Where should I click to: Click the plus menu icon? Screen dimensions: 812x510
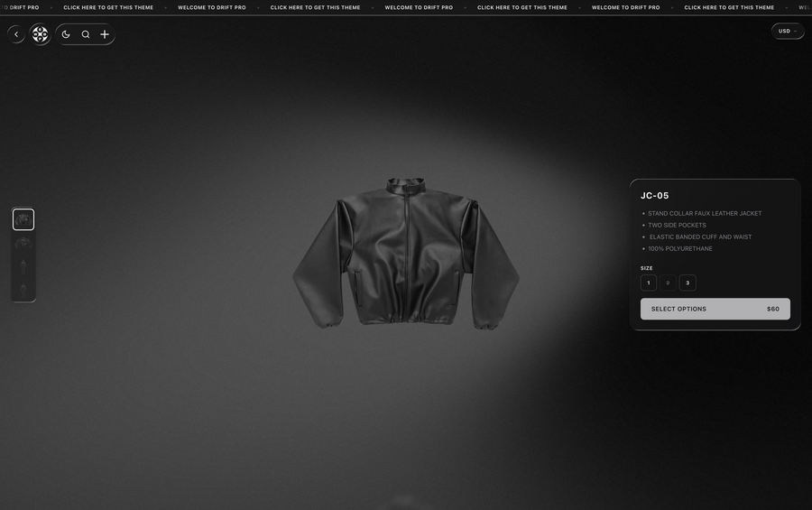tap(105, 34)
